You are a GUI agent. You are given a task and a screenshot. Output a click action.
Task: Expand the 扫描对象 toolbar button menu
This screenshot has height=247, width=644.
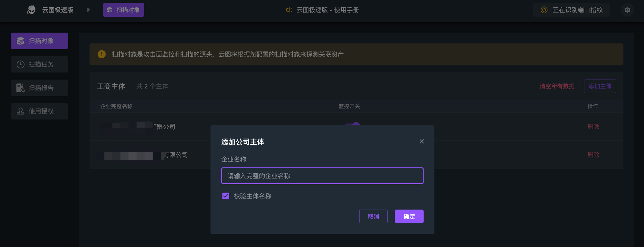[123, 10]
